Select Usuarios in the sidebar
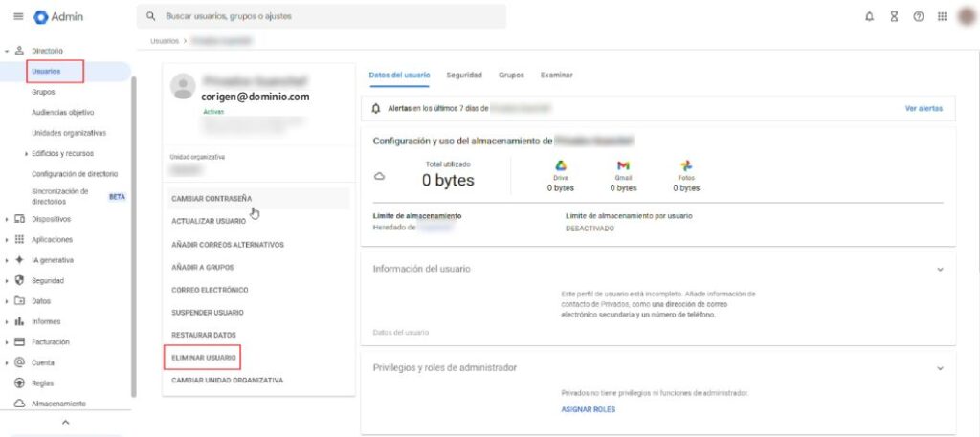 pyautogui.click(x=46, y=72)
